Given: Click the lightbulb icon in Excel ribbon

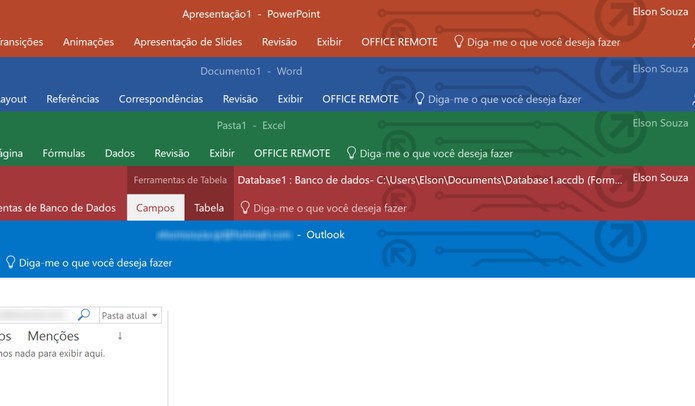Looking at the screenshot, I should coord(351,153).
